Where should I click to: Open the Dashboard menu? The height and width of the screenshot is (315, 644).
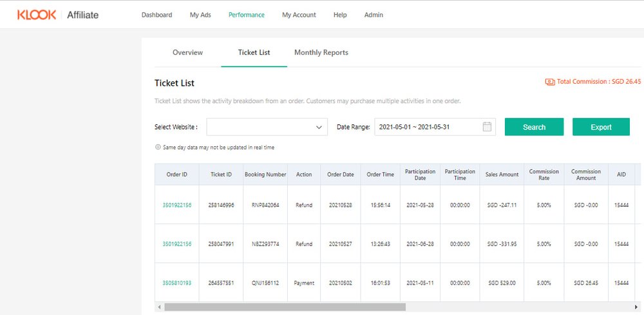coord(157,15)
